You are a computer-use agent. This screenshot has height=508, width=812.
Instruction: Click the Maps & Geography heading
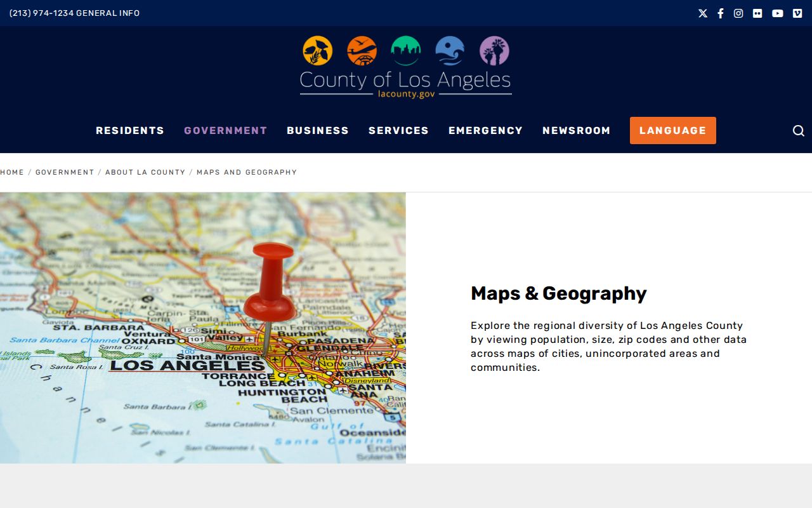coord(559,293)
